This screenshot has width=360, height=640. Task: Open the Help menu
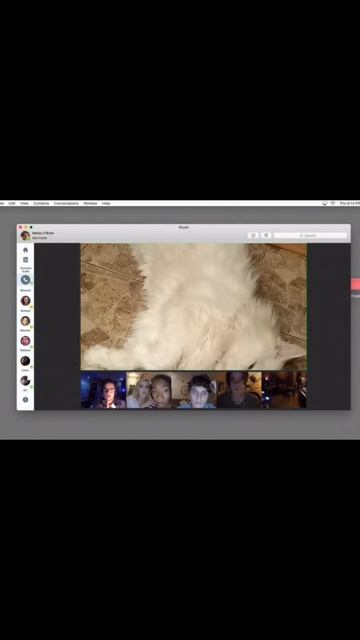point(106,203)
